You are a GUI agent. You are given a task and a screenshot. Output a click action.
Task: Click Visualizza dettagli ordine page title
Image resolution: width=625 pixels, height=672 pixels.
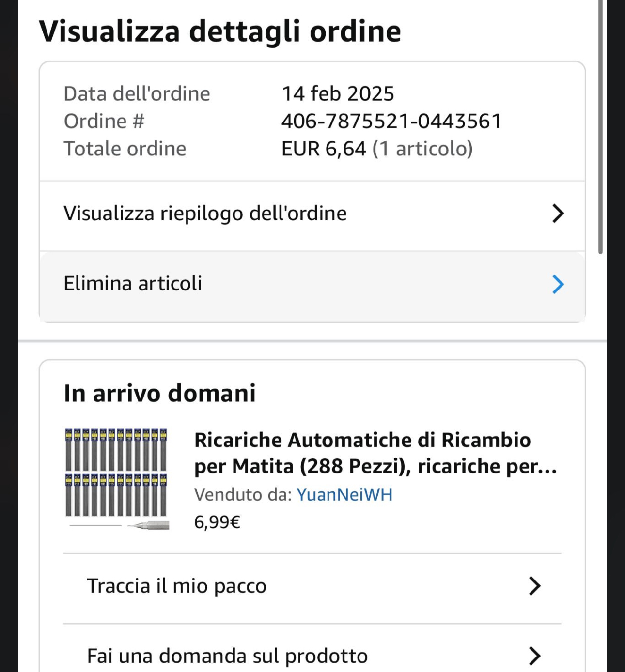220,31
